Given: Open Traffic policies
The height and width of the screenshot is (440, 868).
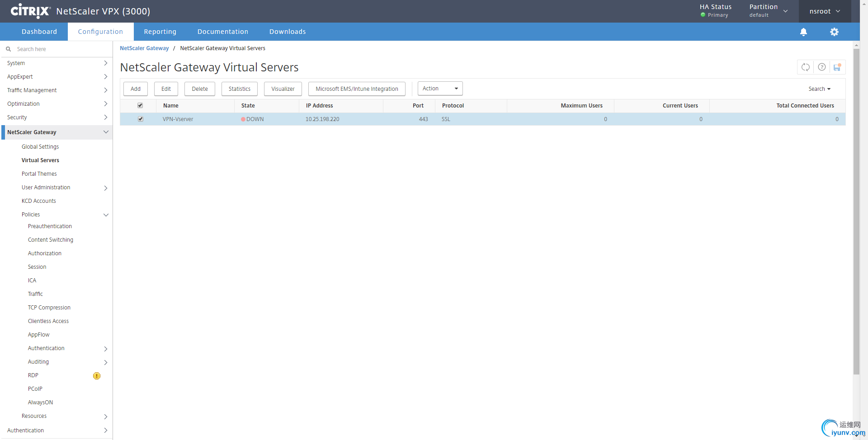Looking at the screenshot, I should pyautogui.click(x=35, y=294).
